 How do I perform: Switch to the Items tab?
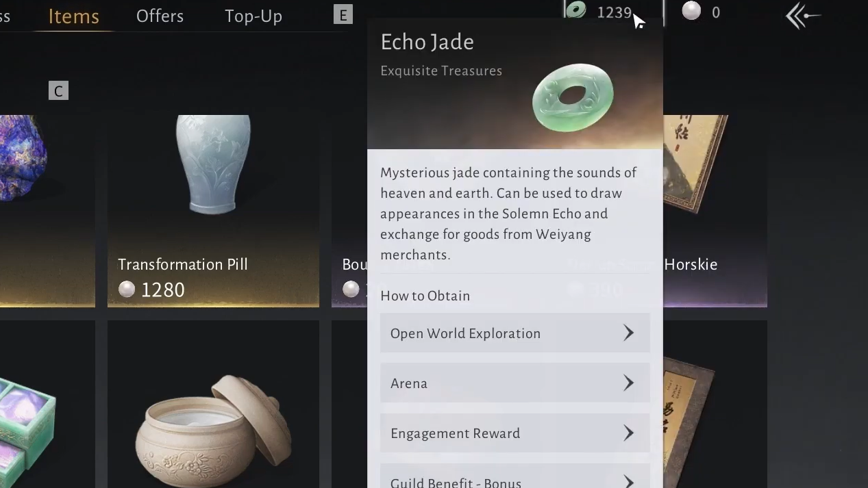pos(74,16)
